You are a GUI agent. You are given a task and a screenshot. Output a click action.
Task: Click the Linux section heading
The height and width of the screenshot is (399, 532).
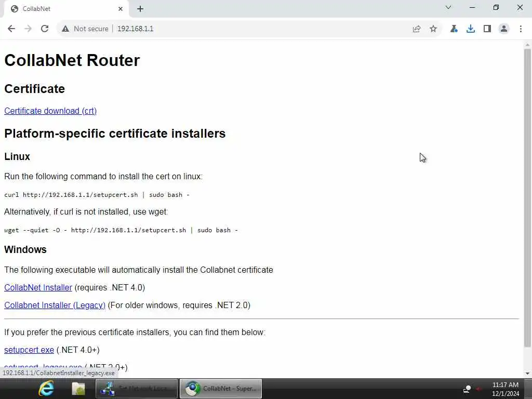[17, 156]
